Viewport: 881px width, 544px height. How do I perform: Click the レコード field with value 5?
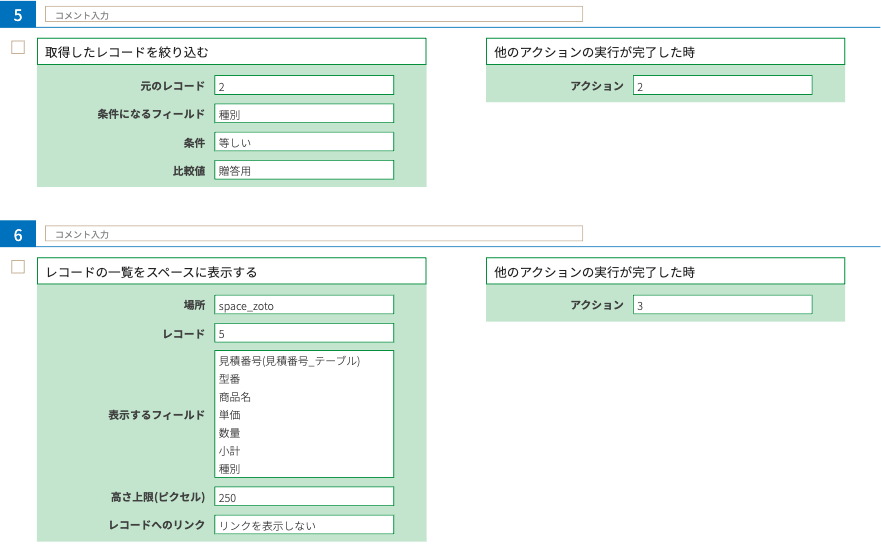[304, 333]
